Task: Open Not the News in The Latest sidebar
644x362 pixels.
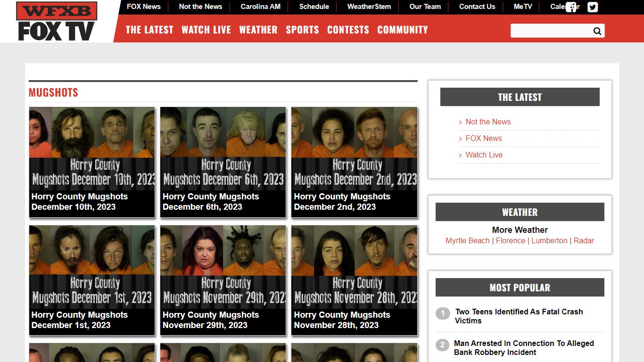Action: pyautogui.click(x=488, y=122)
